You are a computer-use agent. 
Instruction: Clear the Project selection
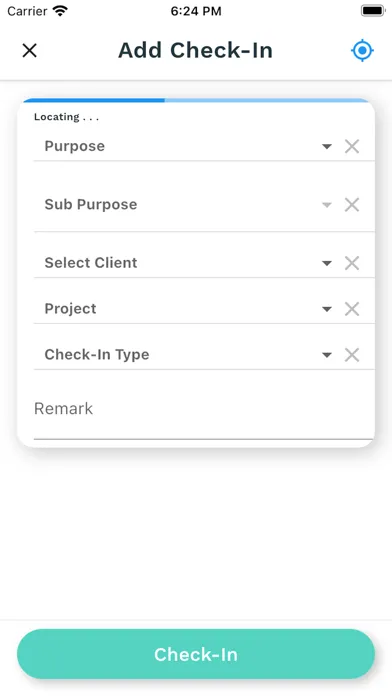click(352, 309)
